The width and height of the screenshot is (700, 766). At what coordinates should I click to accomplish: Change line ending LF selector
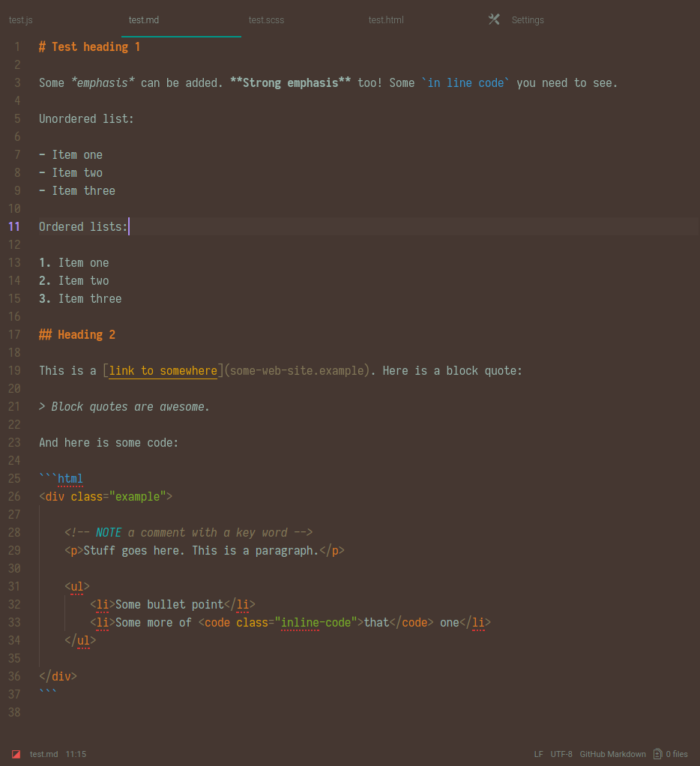click(x=538, y=754)
